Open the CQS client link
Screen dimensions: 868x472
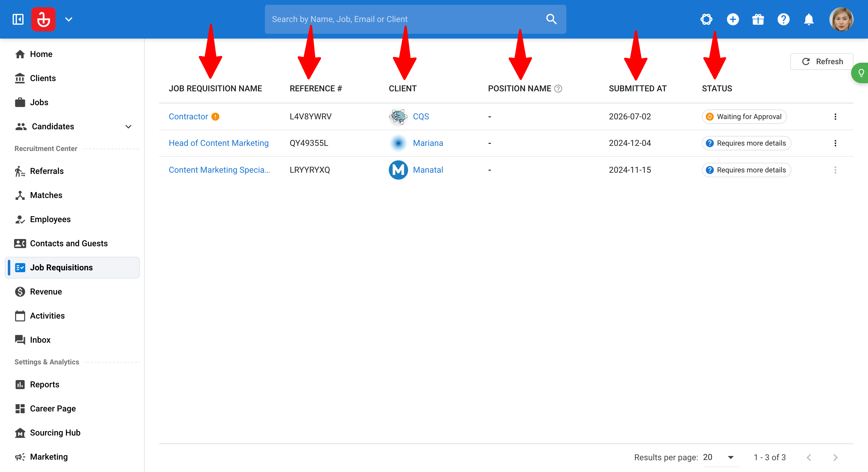[421, 117]
